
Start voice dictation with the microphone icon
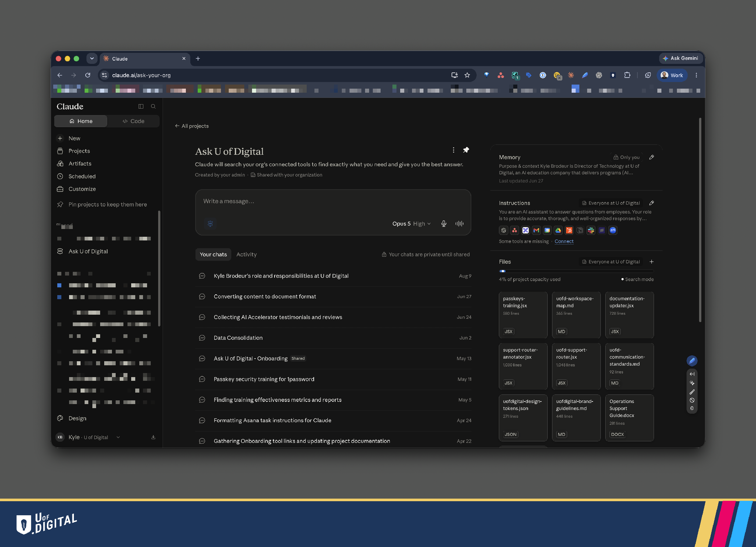[x=443, y=223]
